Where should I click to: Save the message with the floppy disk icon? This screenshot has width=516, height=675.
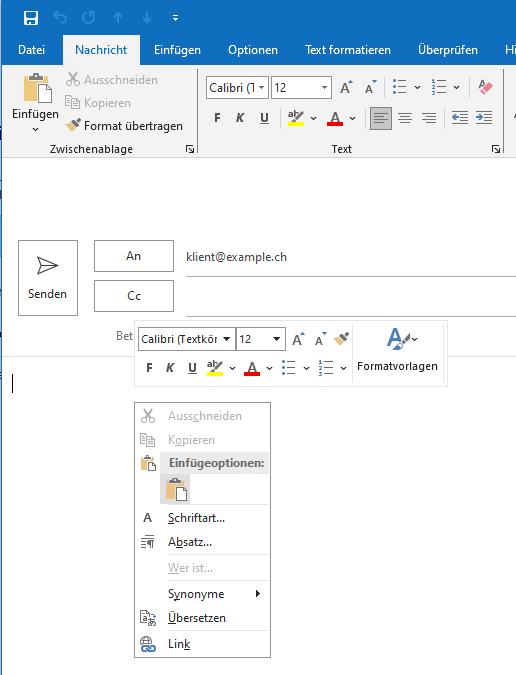(x=31, y=18)
